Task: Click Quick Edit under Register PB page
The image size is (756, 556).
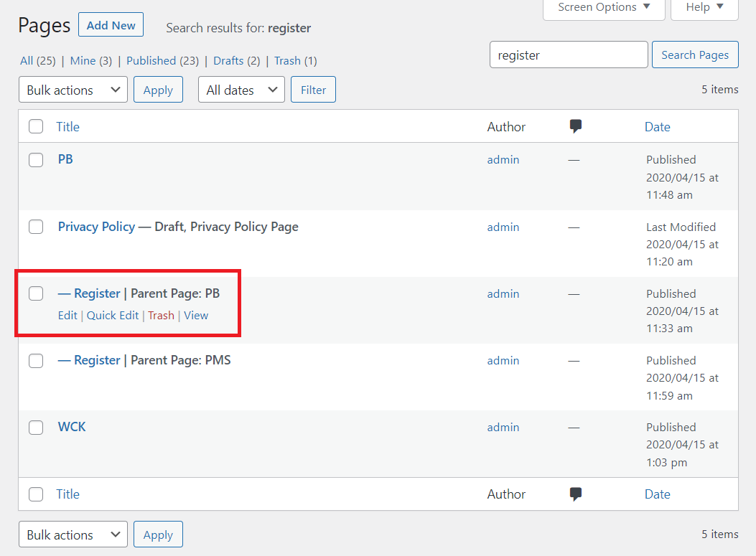Action: point(113,316)
